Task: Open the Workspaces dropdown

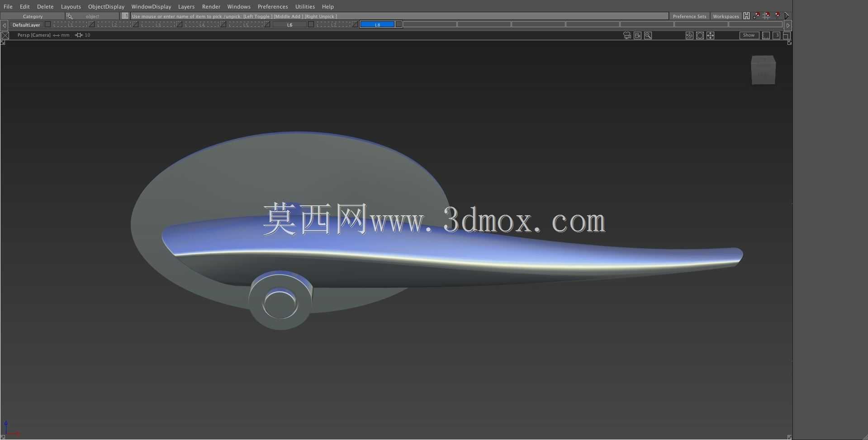Action: click(726, 16)
